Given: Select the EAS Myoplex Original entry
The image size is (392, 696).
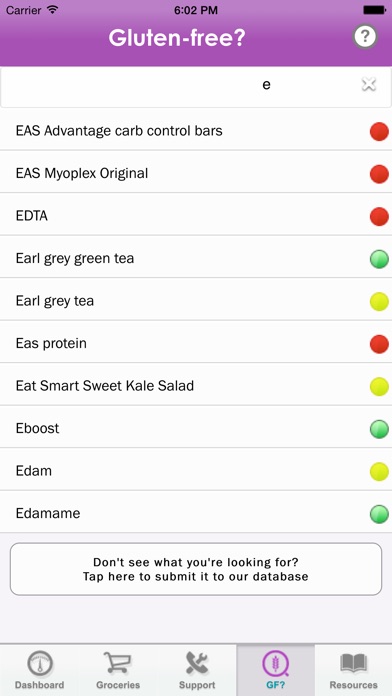Looking at the screenshot, I should click(x=196, y=173).
